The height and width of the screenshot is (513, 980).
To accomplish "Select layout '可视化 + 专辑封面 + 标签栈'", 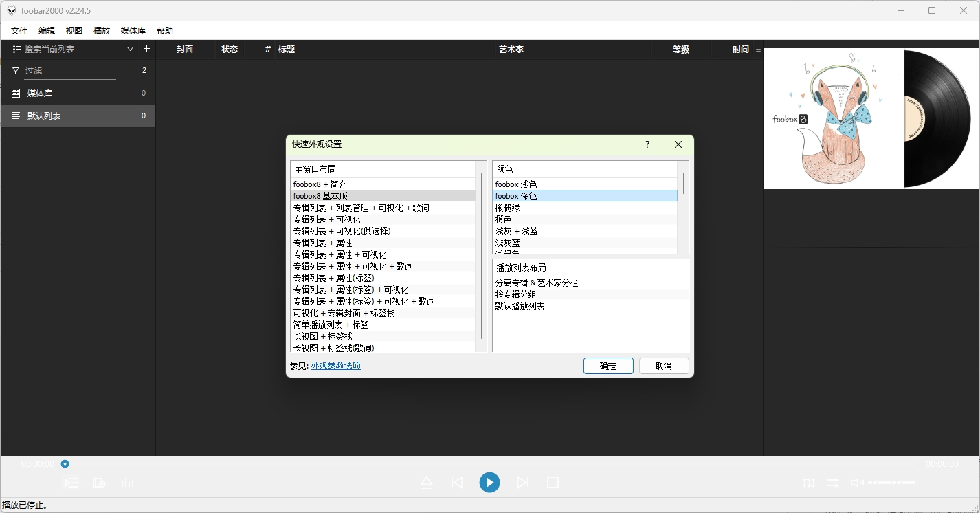I will [383, 313].
